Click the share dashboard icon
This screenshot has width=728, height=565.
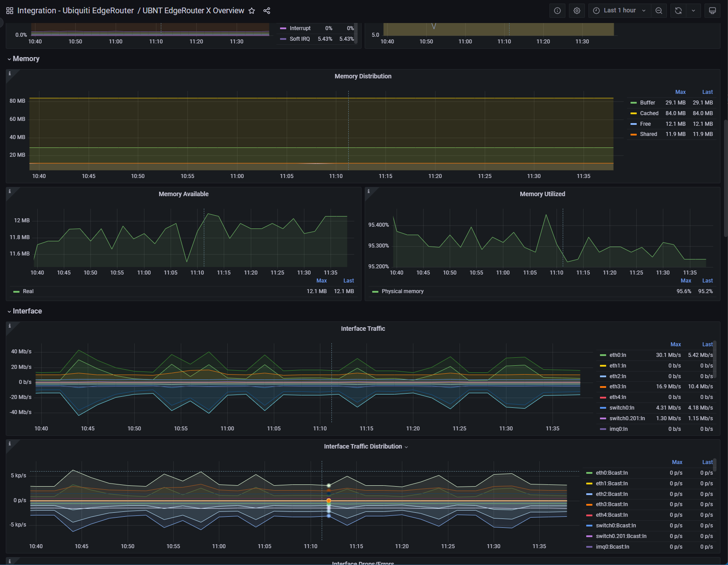pos(267,11)
